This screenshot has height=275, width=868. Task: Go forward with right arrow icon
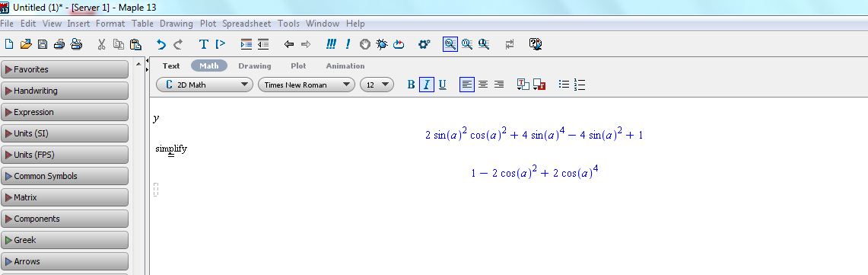point(306,44)
